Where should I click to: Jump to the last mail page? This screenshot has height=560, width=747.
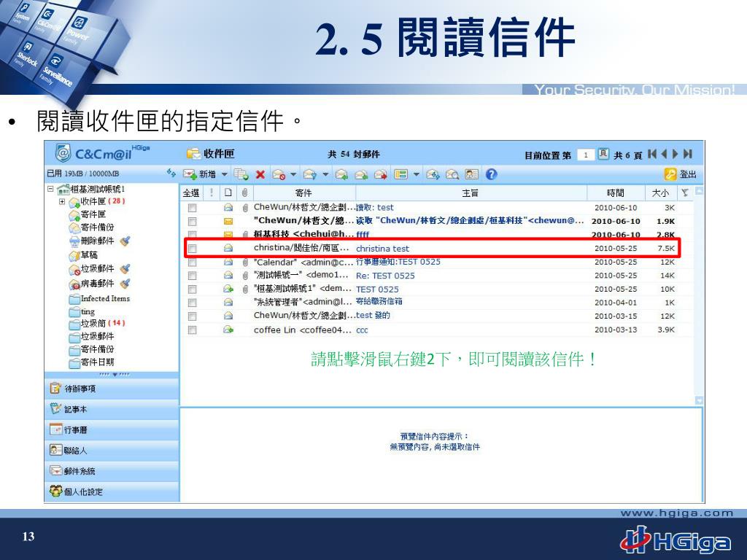point(687,154)
